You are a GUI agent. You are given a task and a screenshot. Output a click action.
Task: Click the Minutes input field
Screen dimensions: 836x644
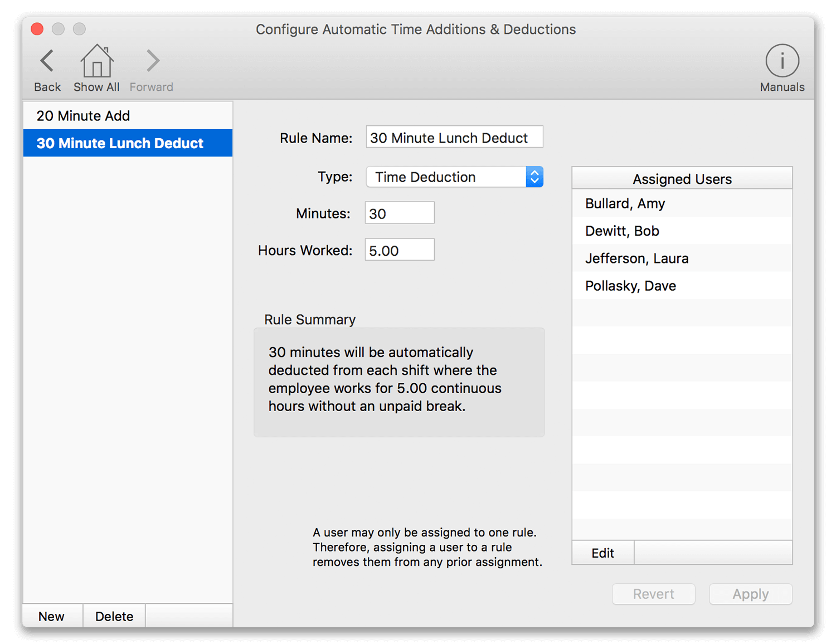click(399, 212)
